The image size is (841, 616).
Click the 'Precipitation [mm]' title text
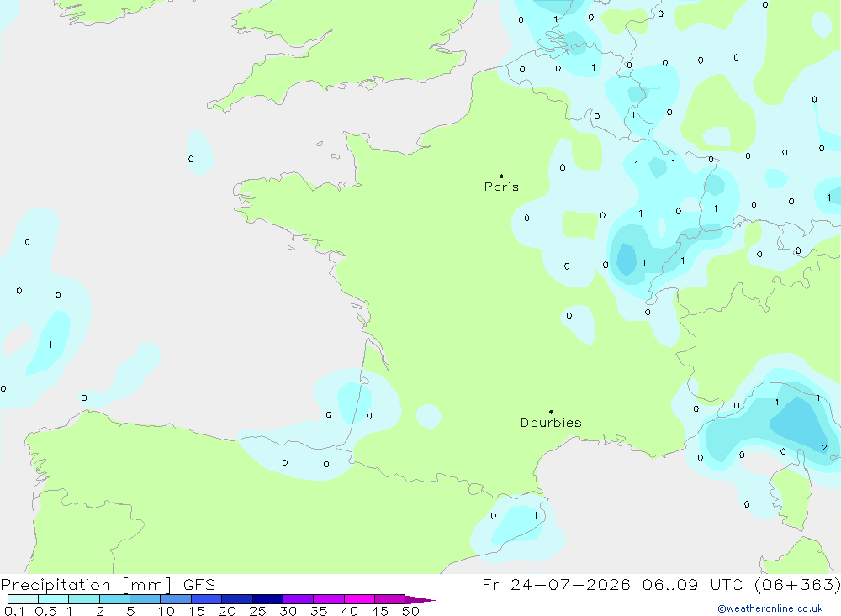click(x=86, y=585)
